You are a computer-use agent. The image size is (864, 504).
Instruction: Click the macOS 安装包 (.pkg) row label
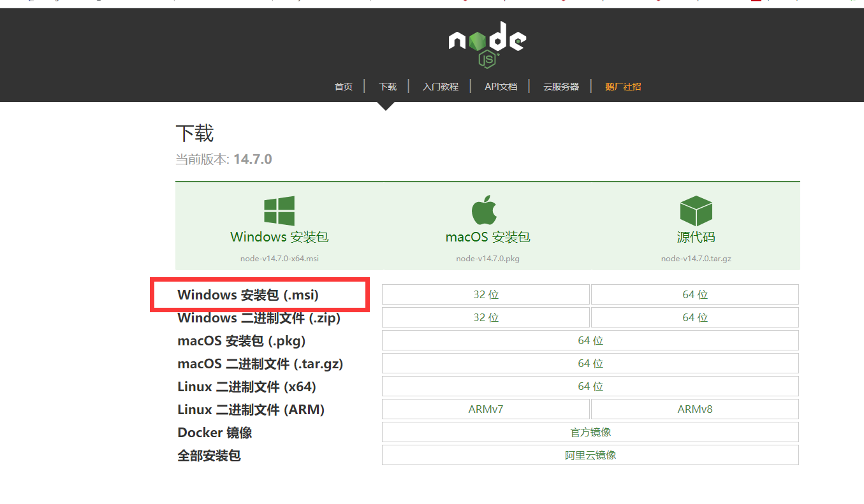click(x=242, y=340)
